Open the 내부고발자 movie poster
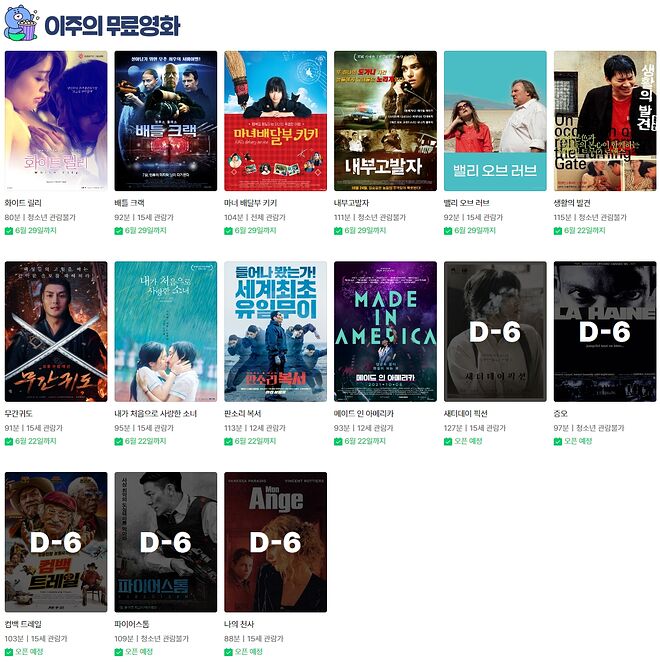 (386, 121)
